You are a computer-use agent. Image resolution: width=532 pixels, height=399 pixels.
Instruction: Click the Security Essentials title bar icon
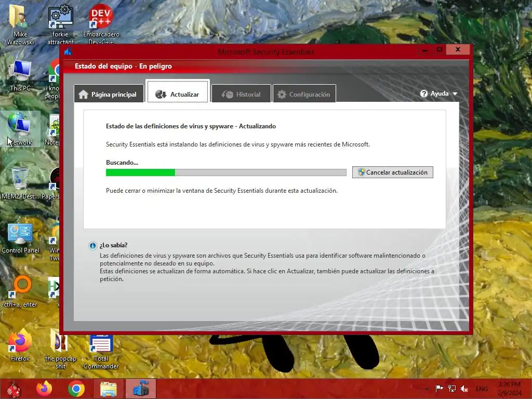(x=68, y=51)
